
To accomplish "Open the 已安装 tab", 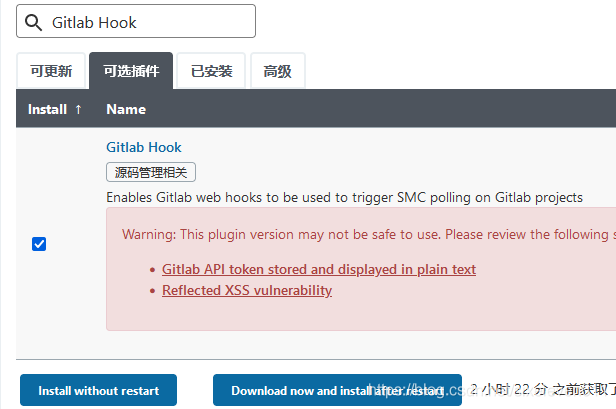I will click(211, 71).
